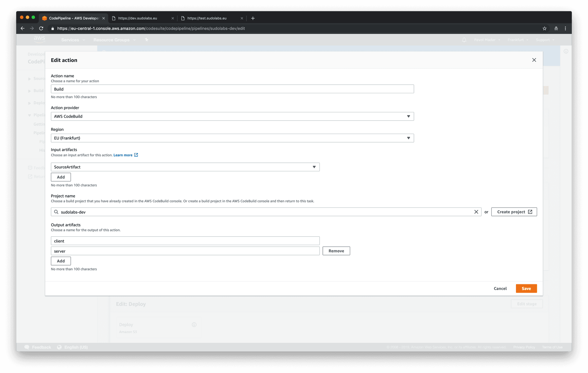The width and height of the screenshot is (588, 373).
Task: Click the Save button
Action: (x=526, y=288)
